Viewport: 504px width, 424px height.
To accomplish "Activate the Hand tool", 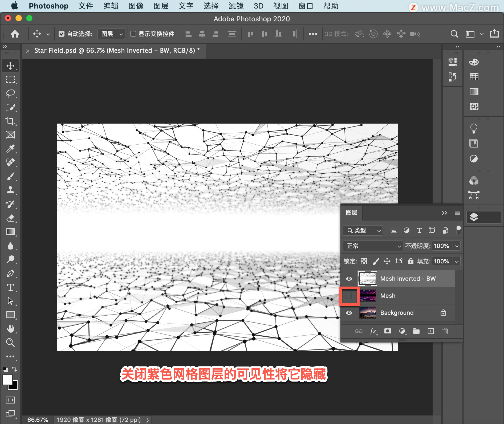I will tap(10, 329).
